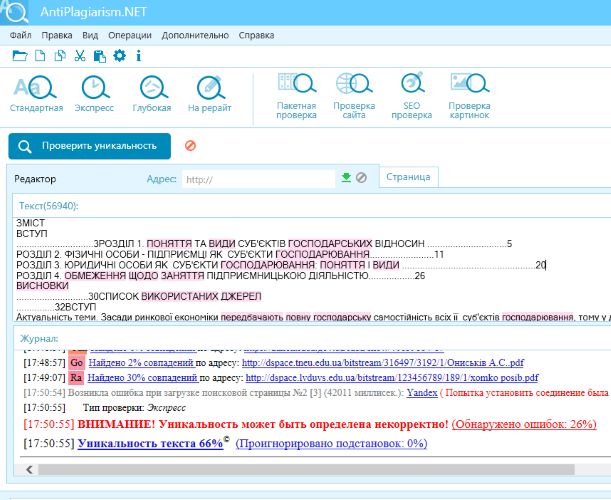Open Обнаружено ошибок: 26% link
The width and height of the screenshot is (611, 500).
[x=524, y=424]
